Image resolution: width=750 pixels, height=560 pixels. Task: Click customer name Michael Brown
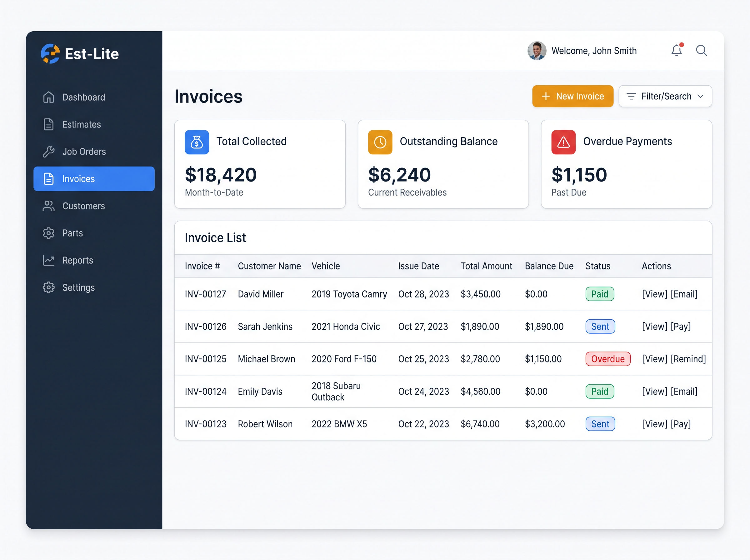pos(266,359)
